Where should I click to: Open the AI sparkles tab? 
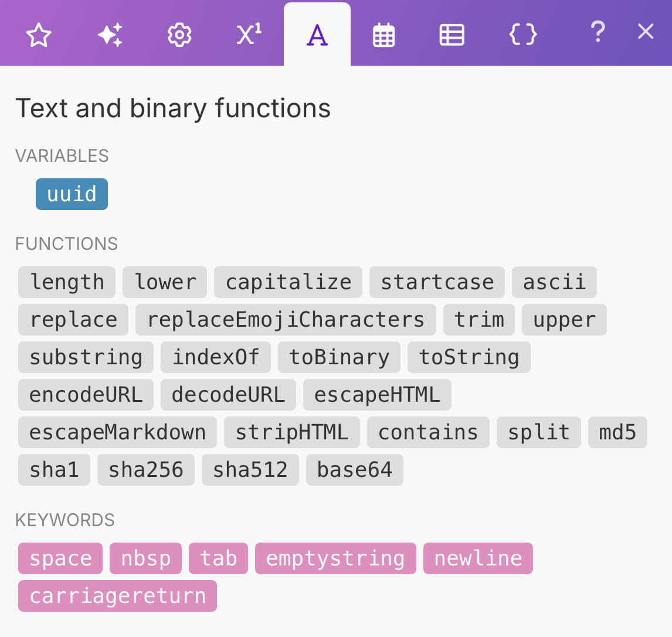point(110,35)
